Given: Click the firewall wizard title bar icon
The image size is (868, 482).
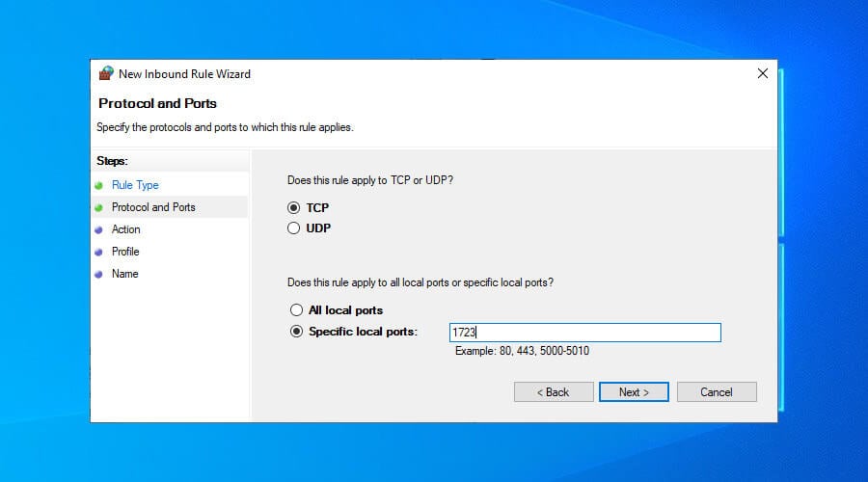Looking at the screenshot, I should [x=106, y=73].
